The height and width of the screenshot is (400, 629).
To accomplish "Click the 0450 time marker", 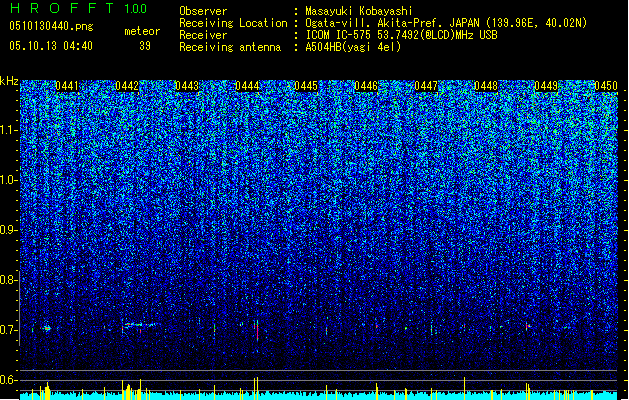I will click(x=606, y=86).
